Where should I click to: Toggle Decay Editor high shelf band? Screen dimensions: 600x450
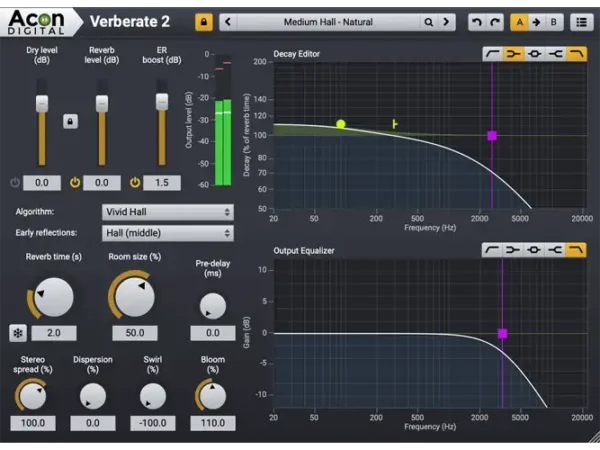coord(556,54)
